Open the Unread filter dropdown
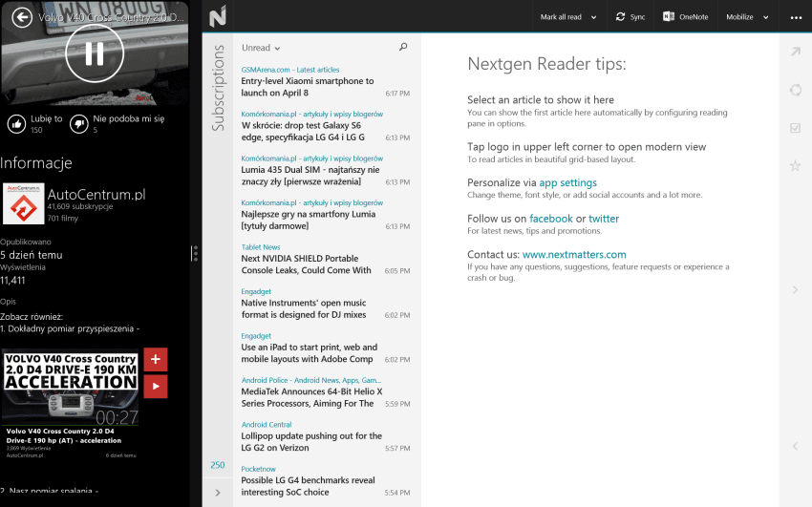Viewport: 812px width, 507px height. click(261, 48)
